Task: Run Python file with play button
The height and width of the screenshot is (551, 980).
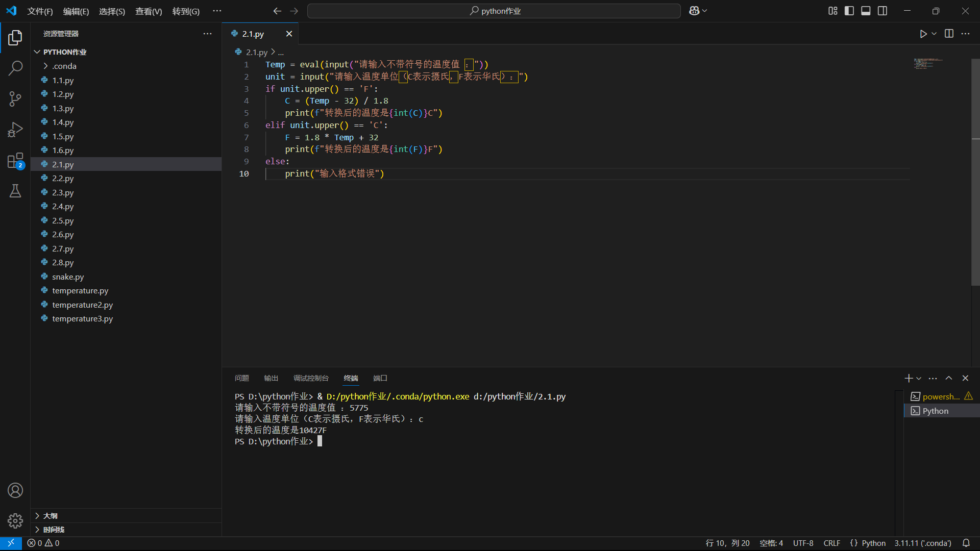Action: coord(923,34)
